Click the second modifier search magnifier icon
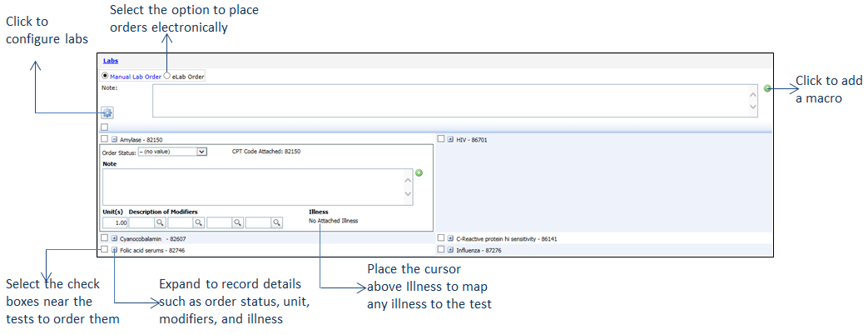868x335 pixels. [199, 223]
